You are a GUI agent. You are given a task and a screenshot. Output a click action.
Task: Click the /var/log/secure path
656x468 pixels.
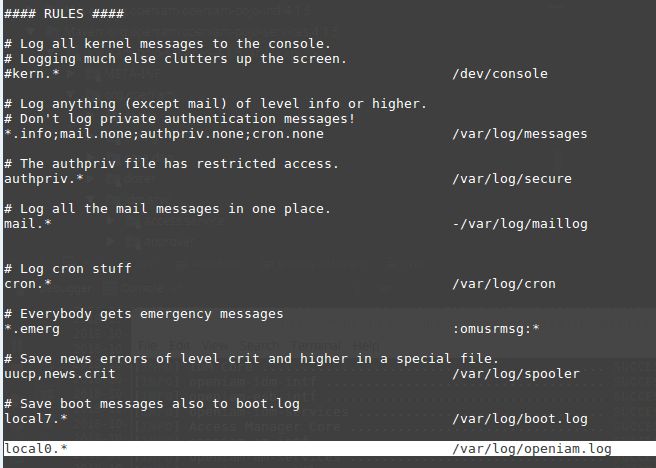tap(511, 179)
